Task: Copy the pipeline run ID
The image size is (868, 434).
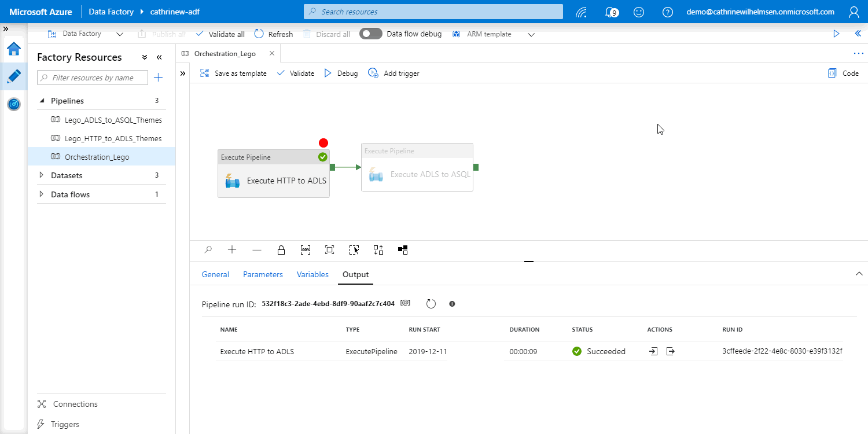Action: click(405, 303)
